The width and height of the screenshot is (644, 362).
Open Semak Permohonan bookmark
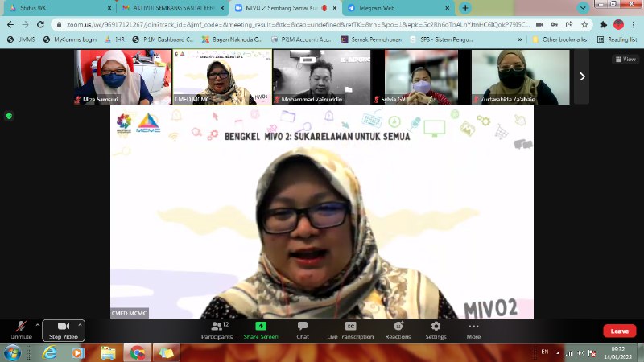371,39
